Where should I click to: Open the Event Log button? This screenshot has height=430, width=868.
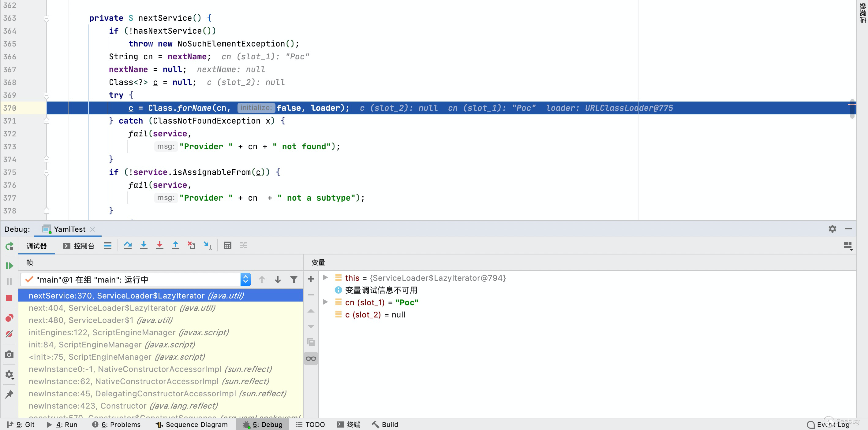[829, 424]
